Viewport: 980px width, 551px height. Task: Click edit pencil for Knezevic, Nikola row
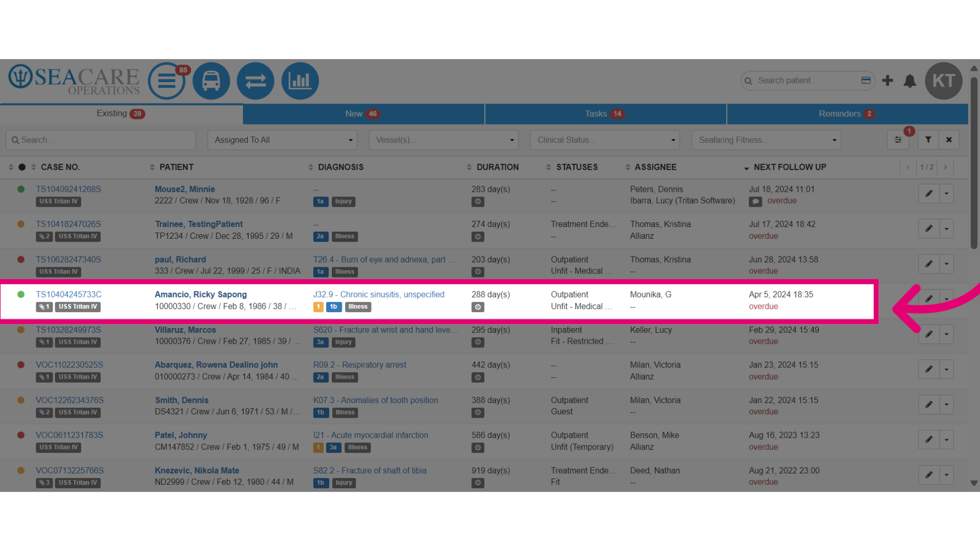point(929,475)
